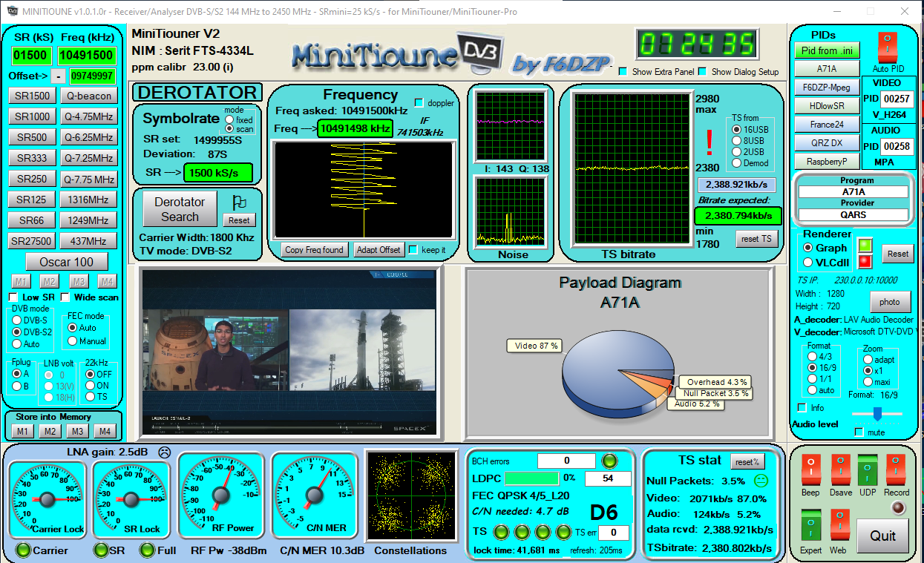Choose the DVB-S mode radio button
The height and width of the screenshot is (563, 924).
(17, 320)
